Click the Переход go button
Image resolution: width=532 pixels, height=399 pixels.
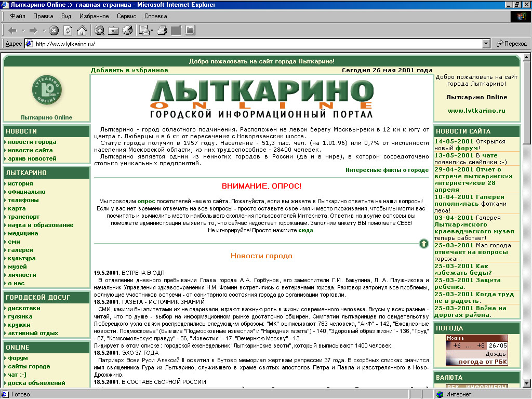point(512,44)
